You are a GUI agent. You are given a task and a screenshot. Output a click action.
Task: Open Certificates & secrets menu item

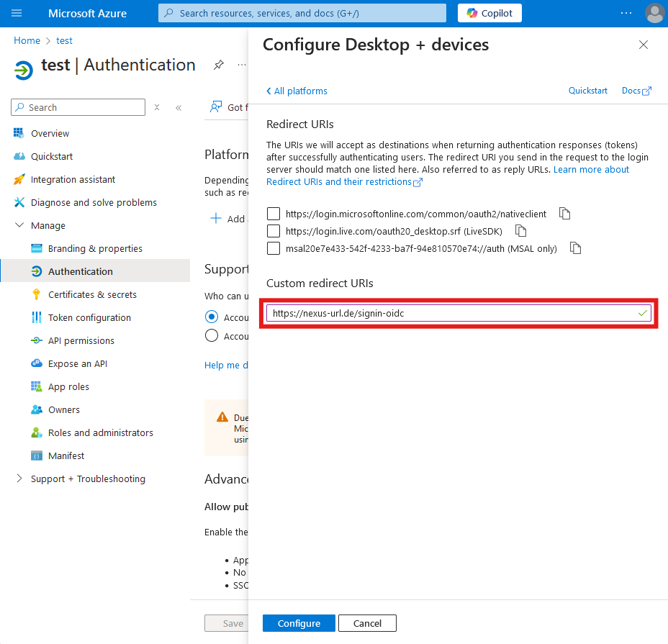point(92,294)
